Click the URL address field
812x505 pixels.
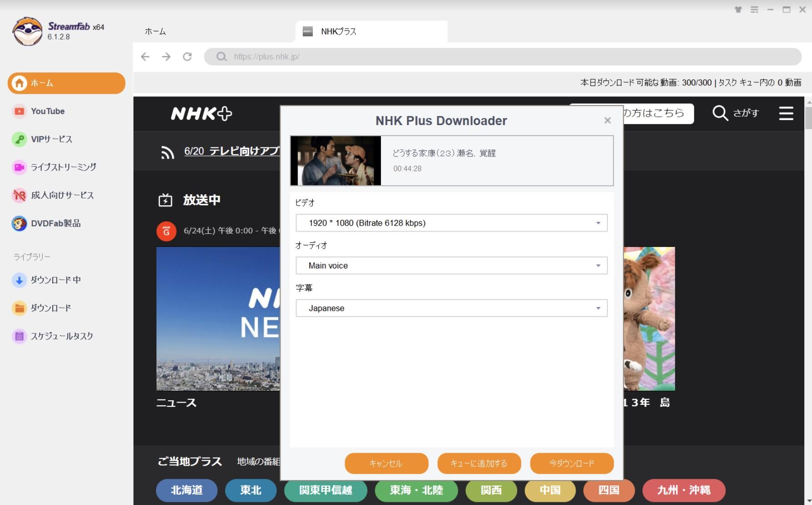pos(502,56)
